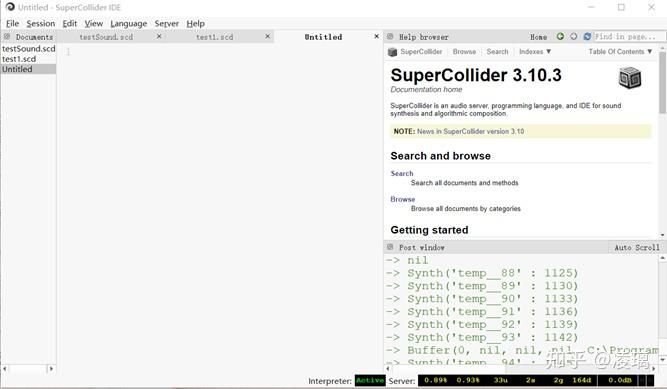
Task: Click the SuperCollider 3.10.3 title
Action: click(476, 75)
